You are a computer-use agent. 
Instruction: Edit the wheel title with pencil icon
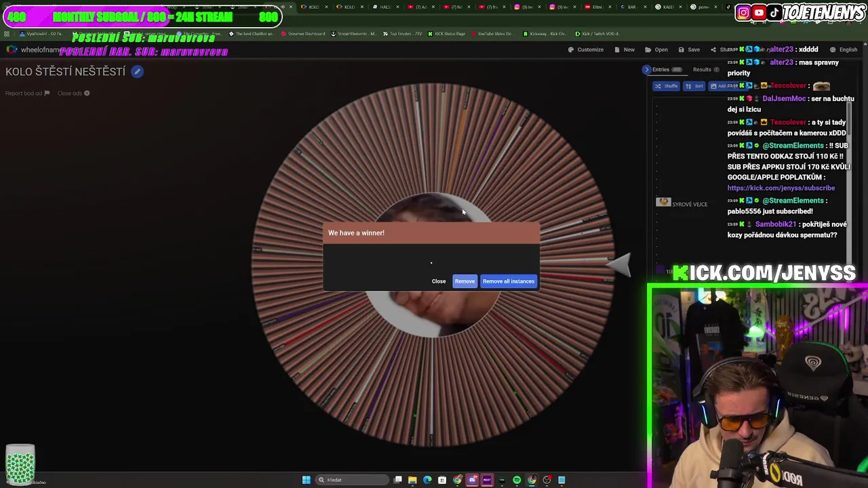pos(137,71)
